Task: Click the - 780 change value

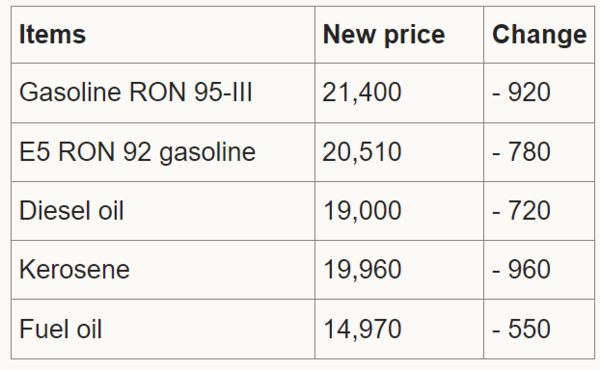Action: pos(521,152)
